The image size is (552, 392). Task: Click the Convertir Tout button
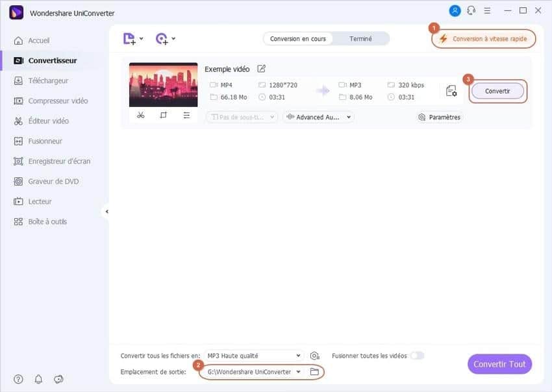pos(499,364)
